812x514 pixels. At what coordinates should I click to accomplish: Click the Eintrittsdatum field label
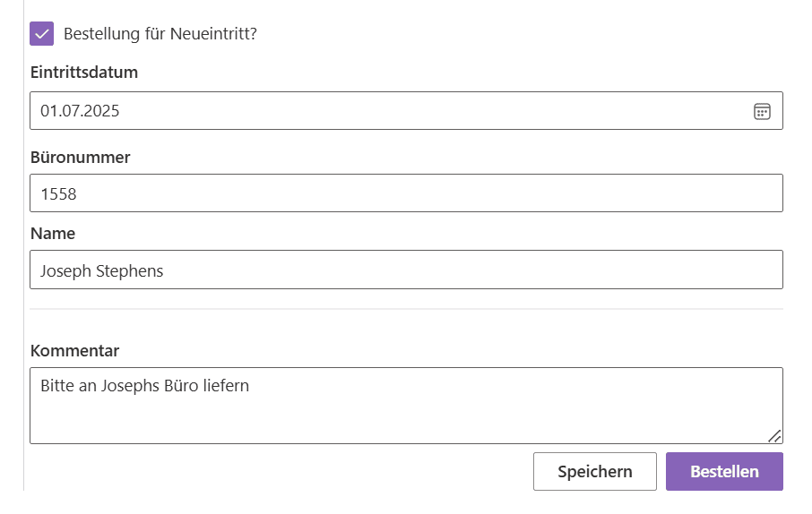[84, 72]
